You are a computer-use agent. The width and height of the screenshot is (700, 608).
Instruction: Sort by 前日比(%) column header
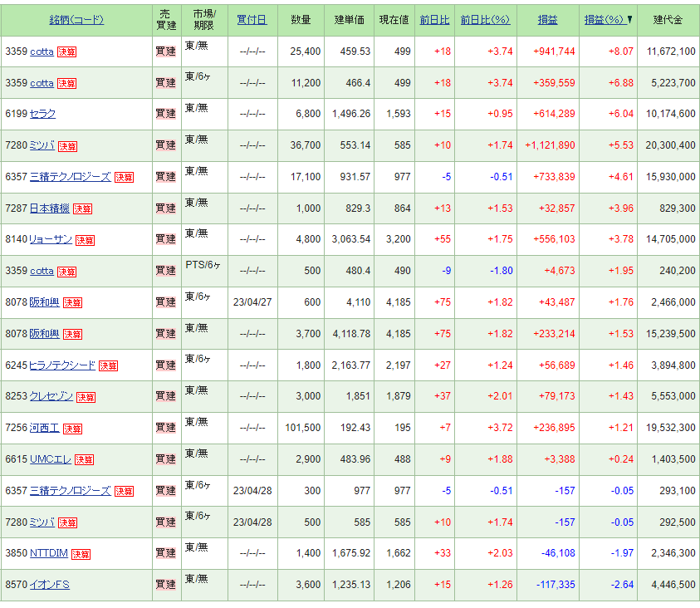click(x=485, y=20)
